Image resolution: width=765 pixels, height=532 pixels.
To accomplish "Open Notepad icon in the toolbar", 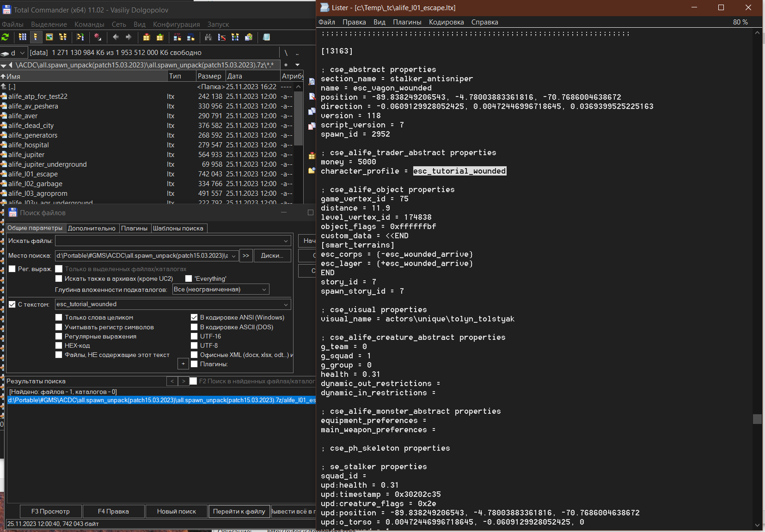I will pos(267,37).
